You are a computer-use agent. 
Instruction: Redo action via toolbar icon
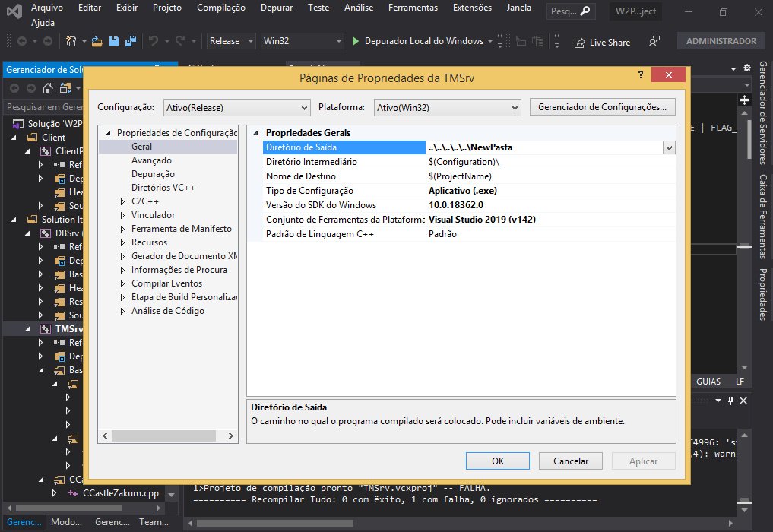click(x=180, y=41)
